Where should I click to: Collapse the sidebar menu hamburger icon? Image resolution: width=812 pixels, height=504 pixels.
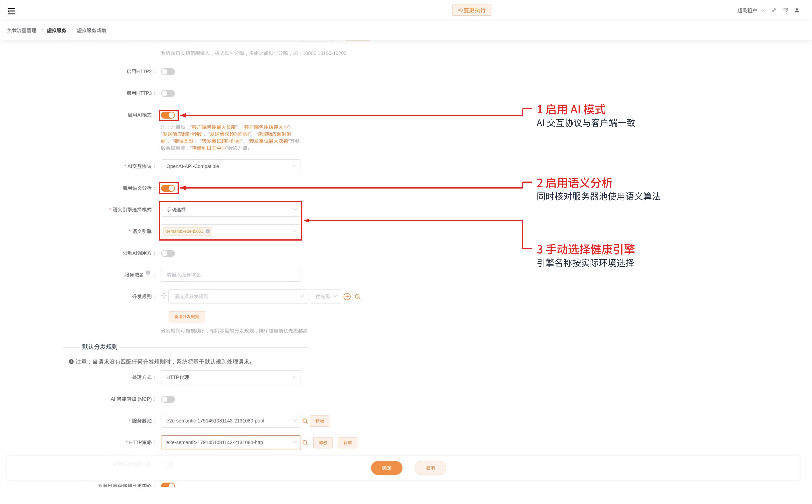(11, 11)
